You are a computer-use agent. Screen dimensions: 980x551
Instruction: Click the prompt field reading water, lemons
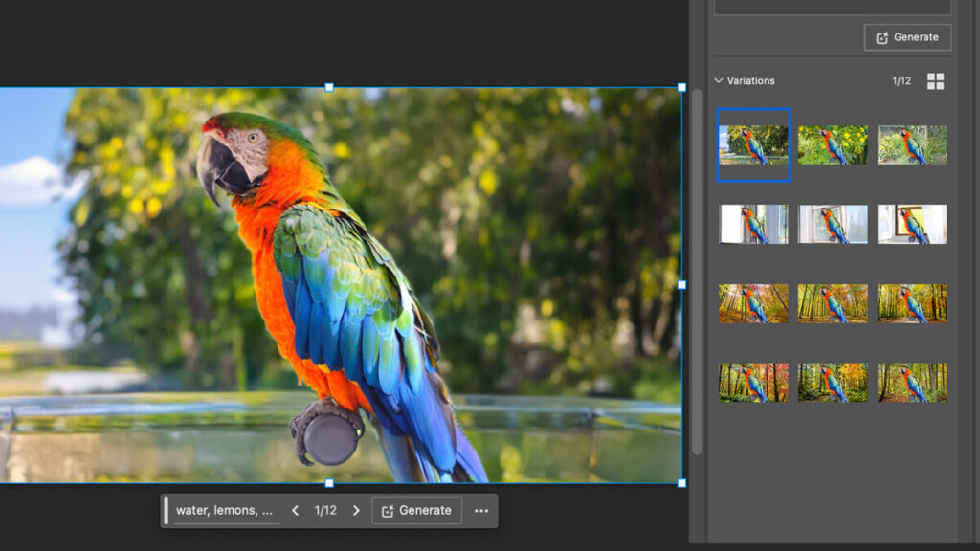[x=225, y=511]
